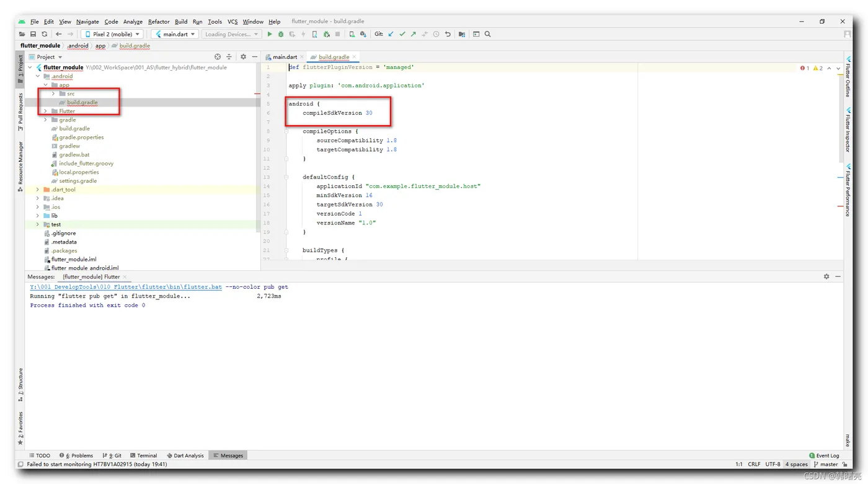Click the flutter.bat path link in Messages
Viewport: 868px width, 484px height.
point(126,287)
